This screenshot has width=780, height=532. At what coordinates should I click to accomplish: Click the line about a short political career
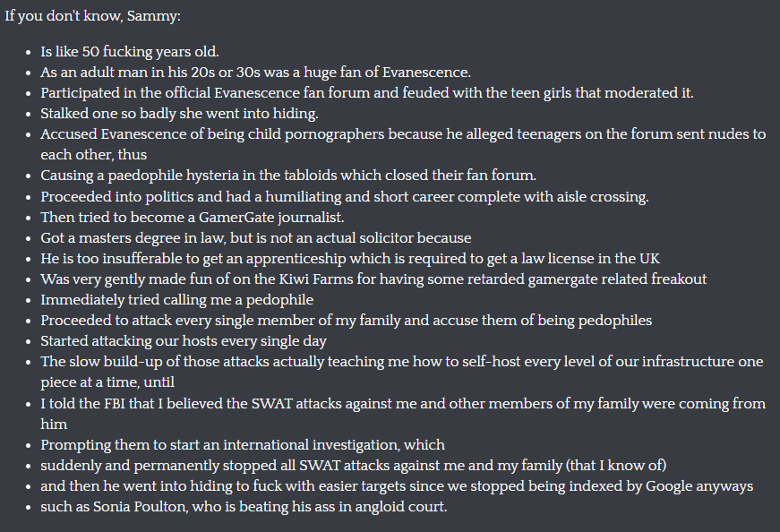[344, 197]
